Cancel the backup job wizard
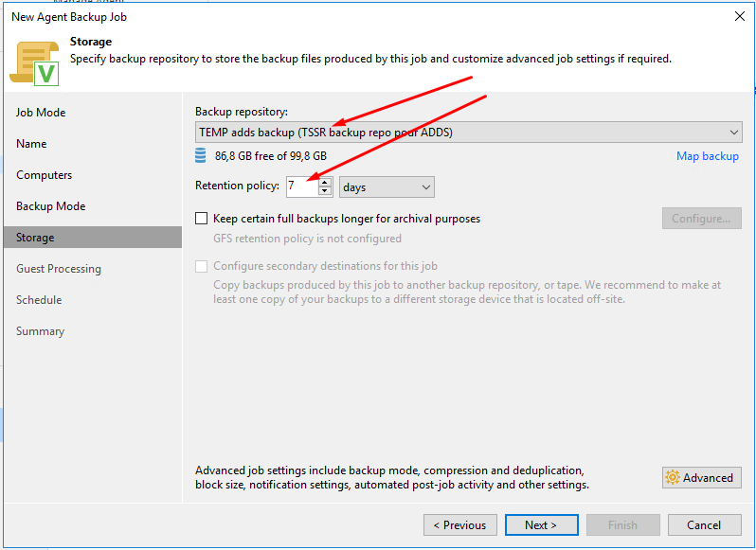This screenshot has width=756, height=550. (705, 525)
